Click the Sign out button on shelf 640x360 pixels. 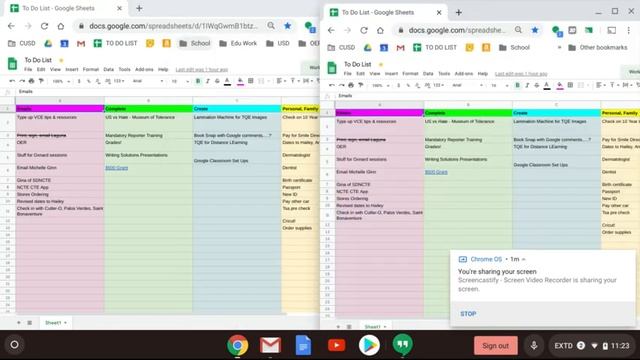tap(496, 346)
